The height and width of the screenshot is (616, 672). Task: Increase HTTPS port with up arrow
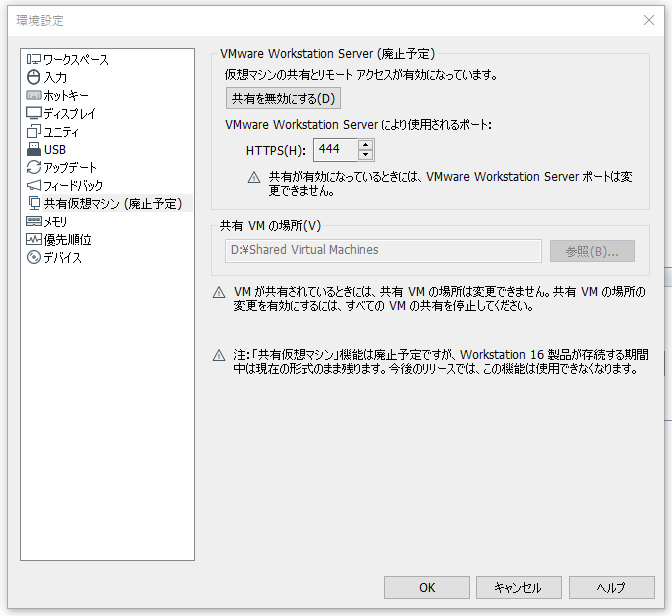365,145
